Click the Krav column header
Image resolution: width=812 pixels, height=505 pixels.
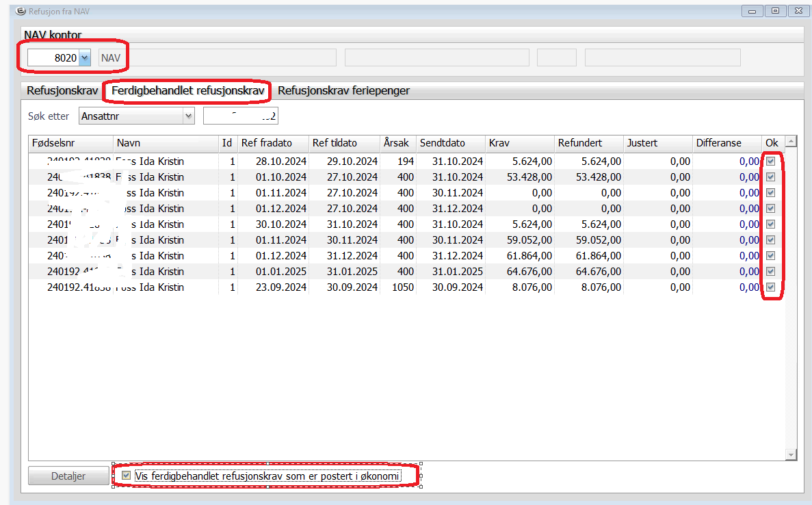point(520,143)
